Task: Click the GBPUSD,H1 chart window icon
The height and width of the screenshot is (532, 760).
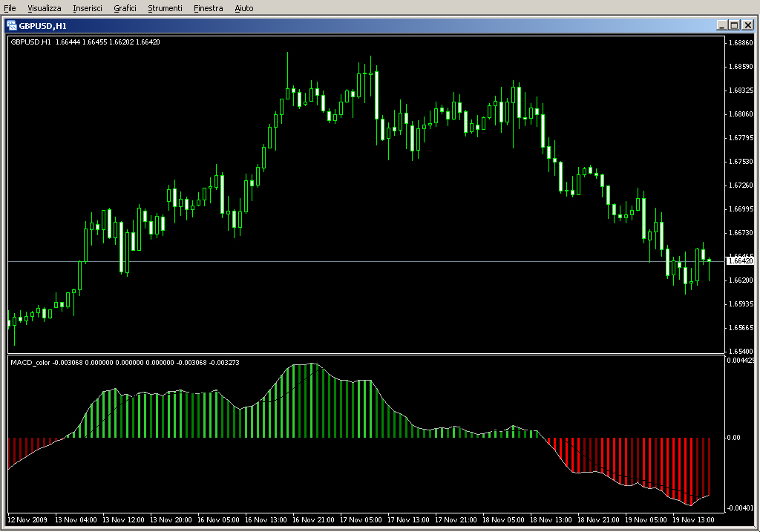Action: (12, 25)
